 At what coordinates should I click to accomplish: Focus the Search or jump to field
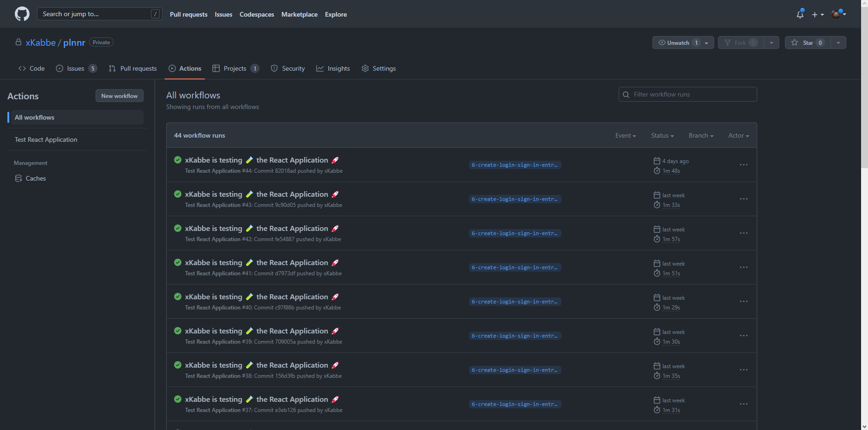[99, 14]
